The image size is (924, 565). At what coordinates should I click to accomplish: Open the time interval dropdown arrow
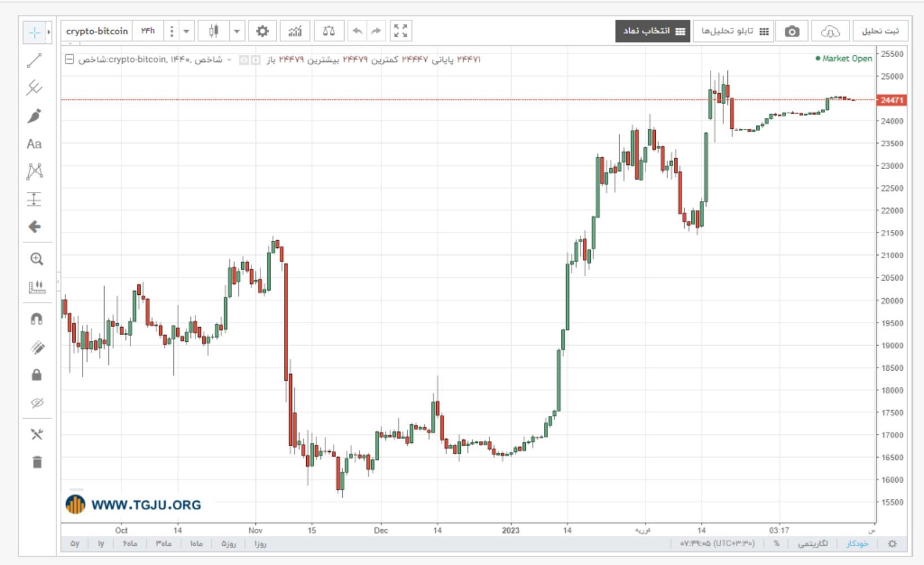tap(186, 31)
